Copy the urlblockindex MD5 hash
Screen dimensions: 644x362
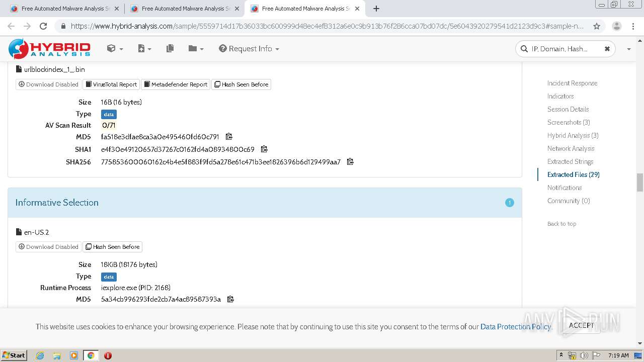pyautogui.click(x=229, y=136)
